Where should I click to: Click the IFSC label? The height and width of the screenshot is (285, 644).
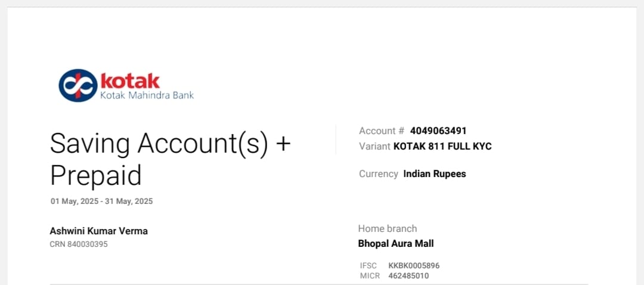[369, 265]
